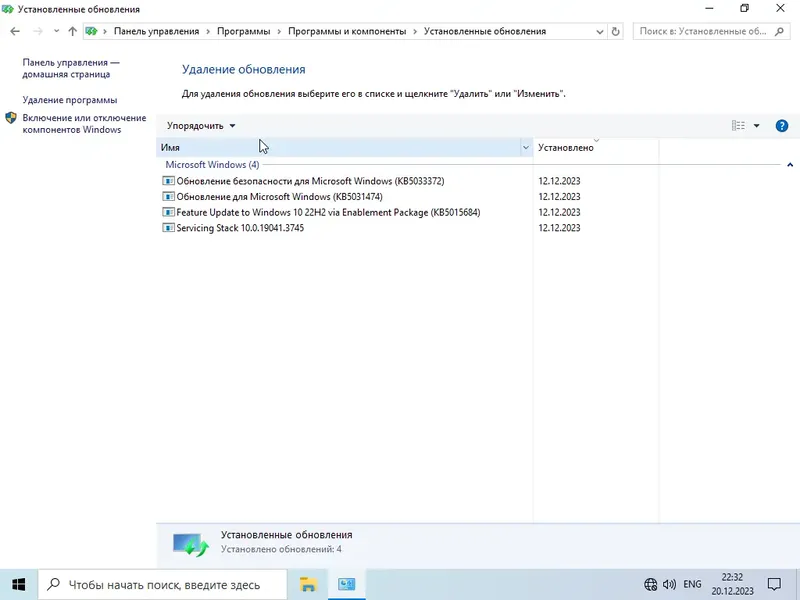Click the Control Panel taskbar icon
Viewport: 800px width, 600px height.
(346, 585)
